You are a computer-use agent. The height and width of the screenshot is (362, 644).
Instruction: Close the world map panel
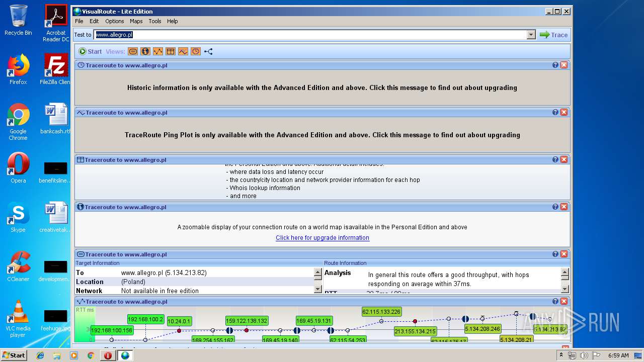coord(564,207)
